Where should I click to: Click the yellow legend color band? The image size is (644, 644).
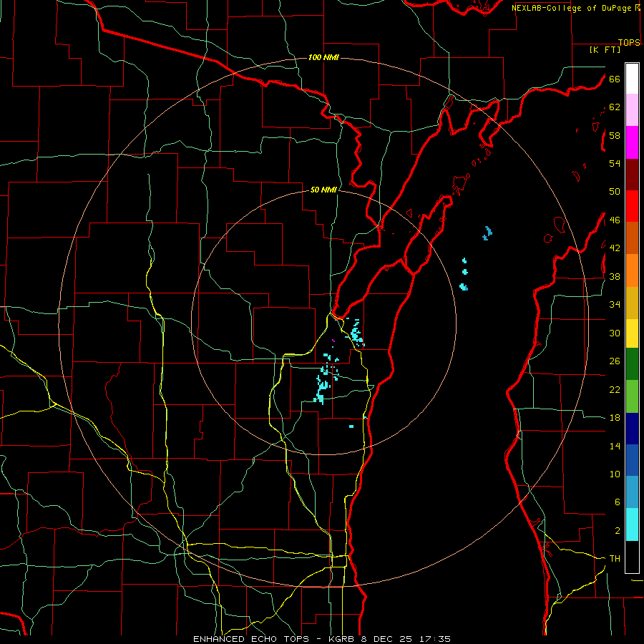632,333
